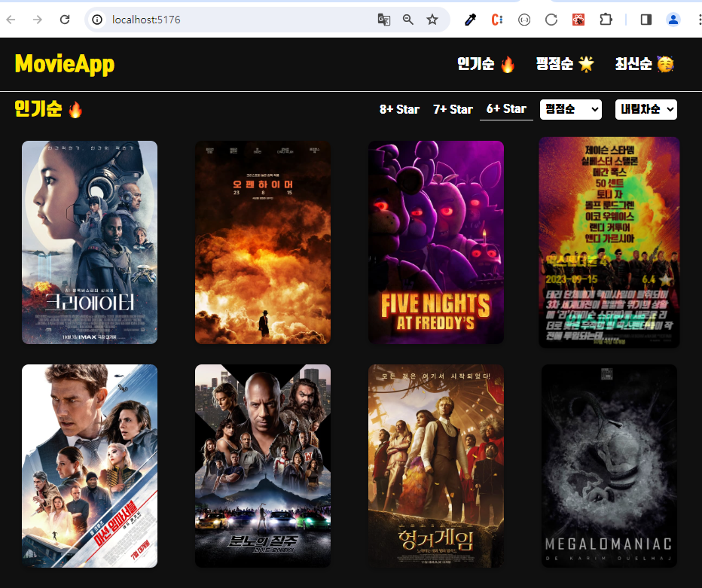The width and height of the screenshot is (702, 588).
Task: Open the color picker eyedropper extension
Action: click(x=470, y=20)
